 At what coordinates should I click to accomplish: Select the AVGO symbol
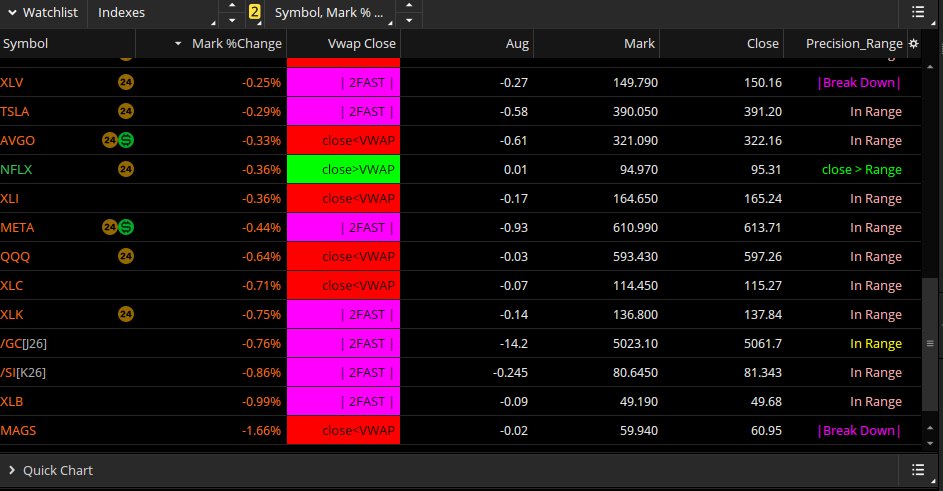[17, 140]
